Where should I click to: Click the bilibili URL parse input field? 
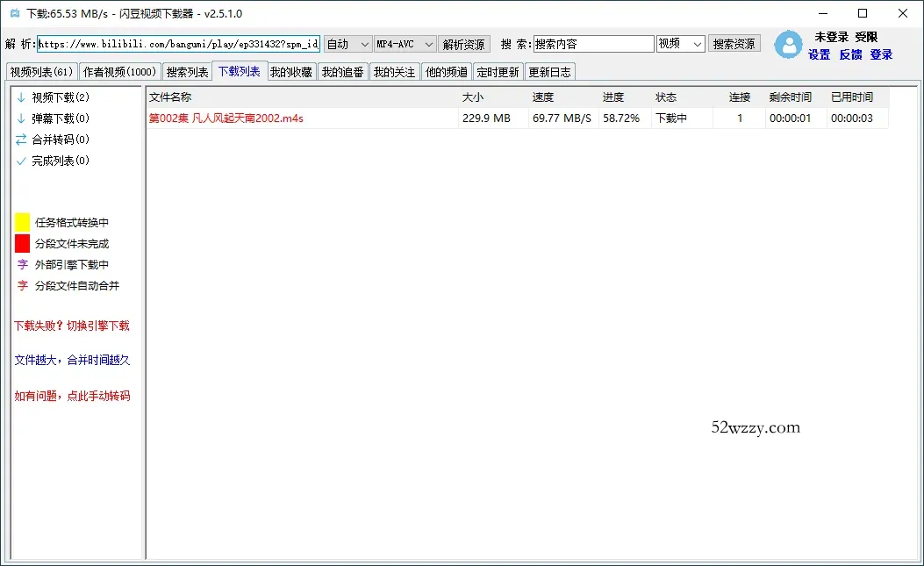pyautogui.click(x=178, y=44)
